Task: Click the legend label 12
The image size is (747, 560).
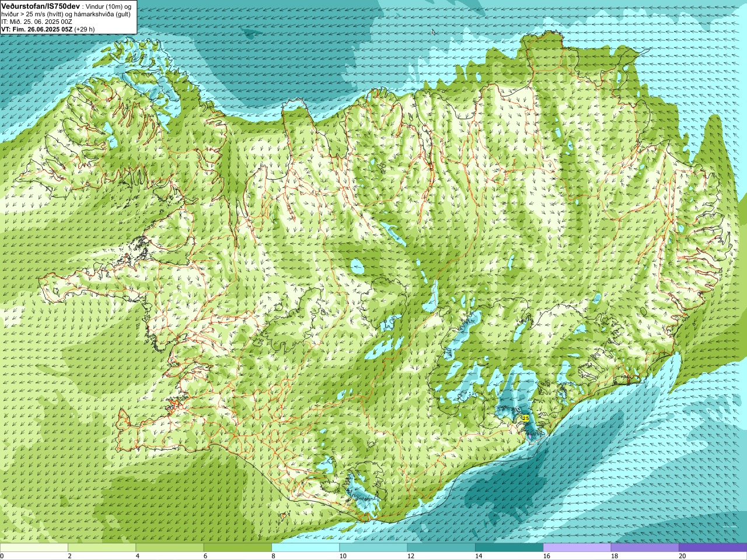Action: pos(411,556)
